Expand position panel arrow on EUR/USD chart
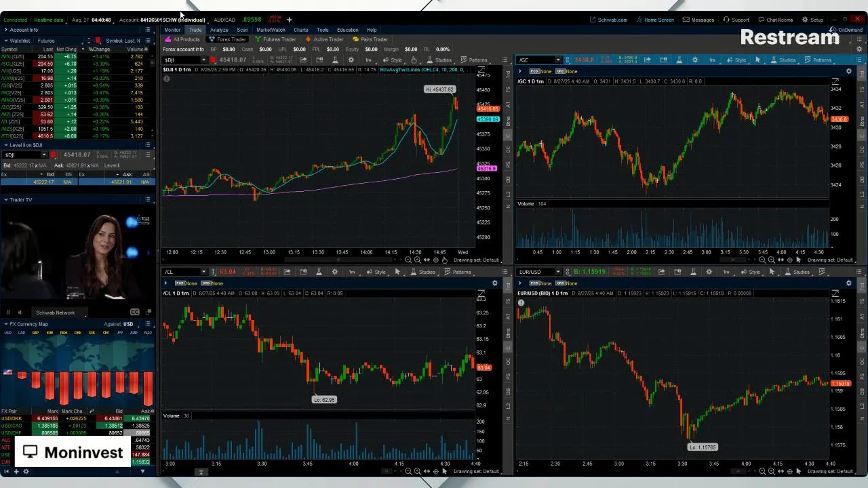The image size is (868, 488). coord(519,283)
